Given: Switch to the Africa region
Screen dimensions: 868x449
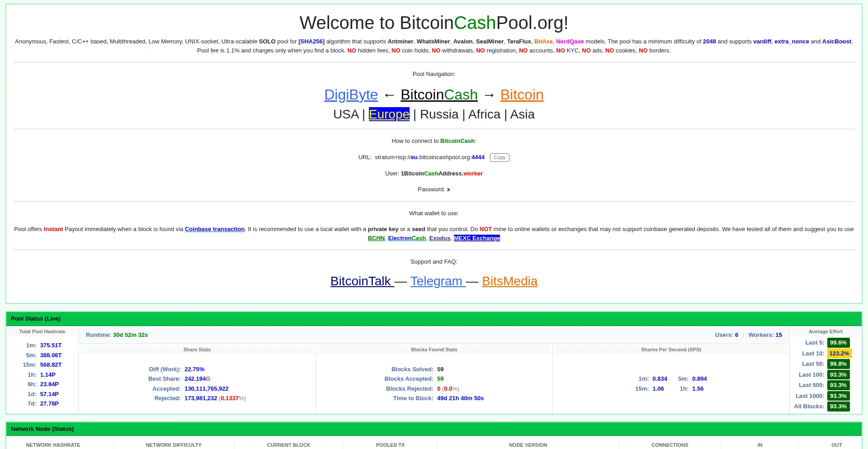Looking at the screenshot, I should [484, 114].
